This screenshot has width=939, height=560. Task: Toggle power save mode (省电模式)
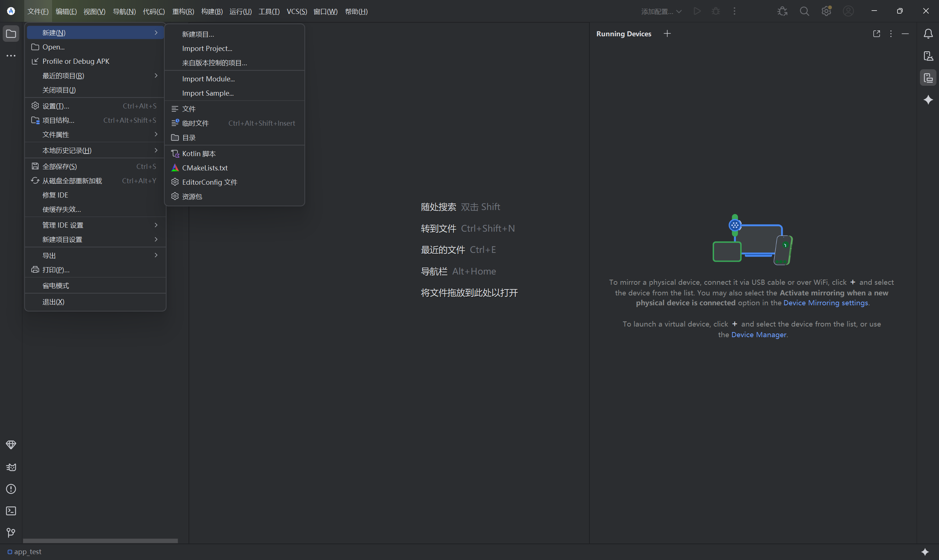coord(56,285)
